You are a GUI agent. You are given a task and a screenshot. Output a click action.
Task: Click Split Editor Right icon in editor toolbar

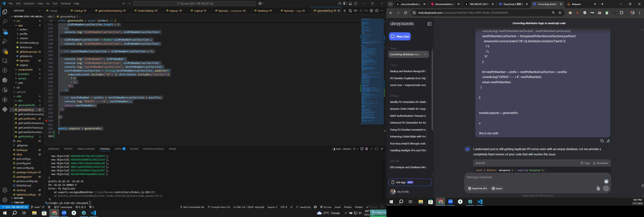[377, 11]
